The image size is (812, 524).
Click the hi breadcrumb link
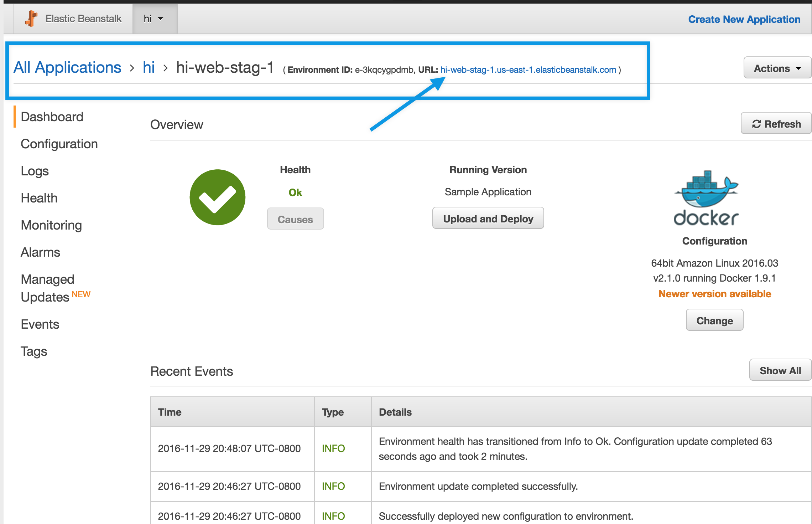(149, 67)
